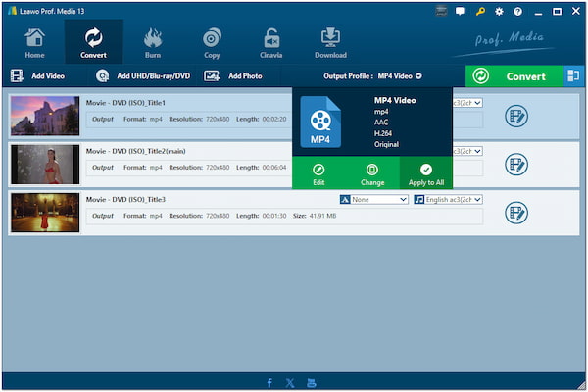Click the subtitle icon in Title3 row
Image resolution: width=588 pixels, height=392 pixels.
pyautogui.click(x=345, y=200)
